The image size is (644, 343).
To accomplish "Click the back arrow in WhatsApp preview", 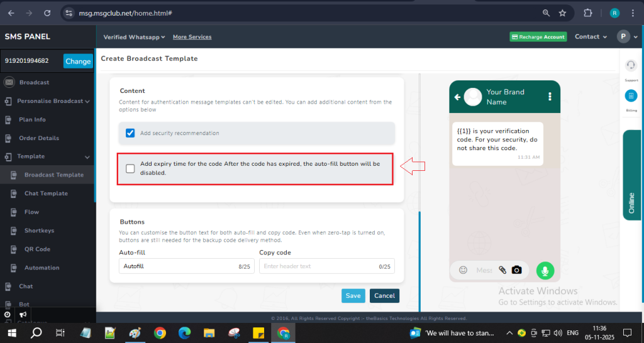I will tap(457, 97).
